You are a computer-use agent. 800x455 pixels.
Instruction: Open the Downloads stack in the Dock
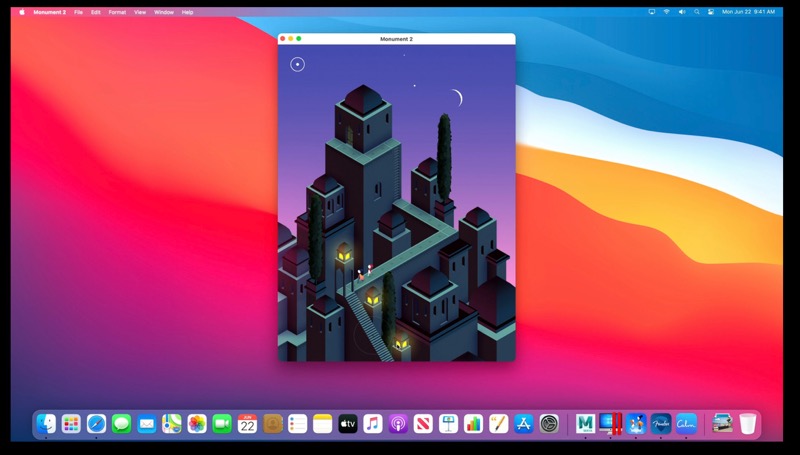coord(722,423)
